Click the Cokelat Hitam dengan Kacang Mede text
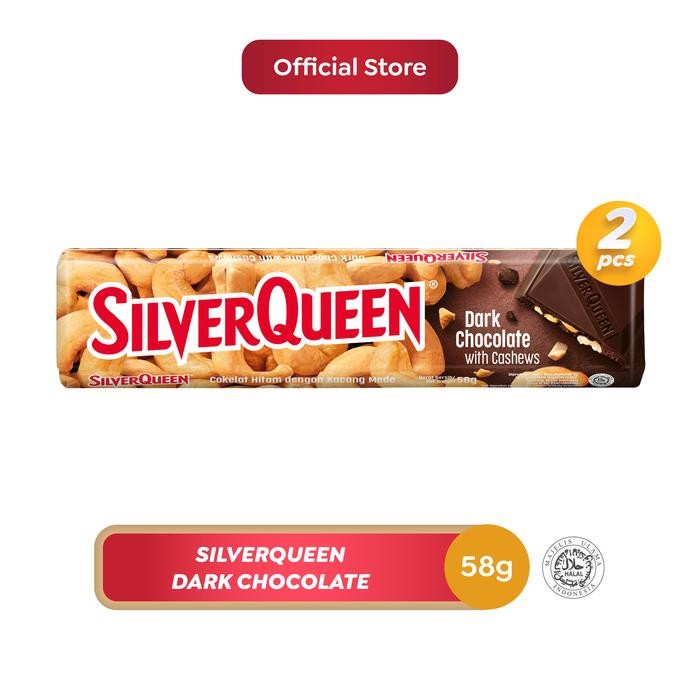700x700 pixels. point(303,380)
